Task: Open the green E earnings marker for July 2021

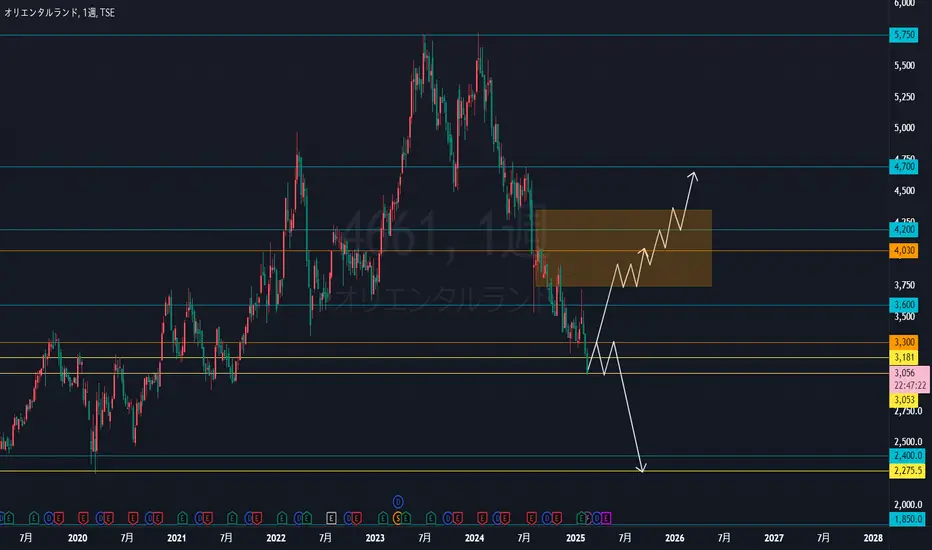Action: 232,518
